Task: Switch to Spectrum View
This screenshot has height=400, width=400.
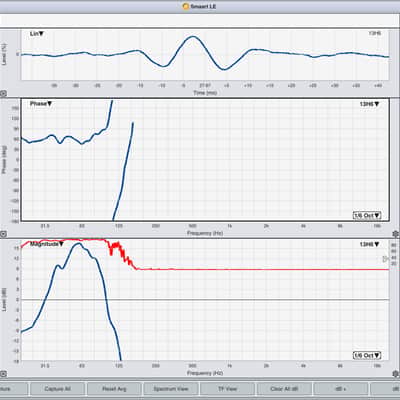Action: click(x=171, y=389)
